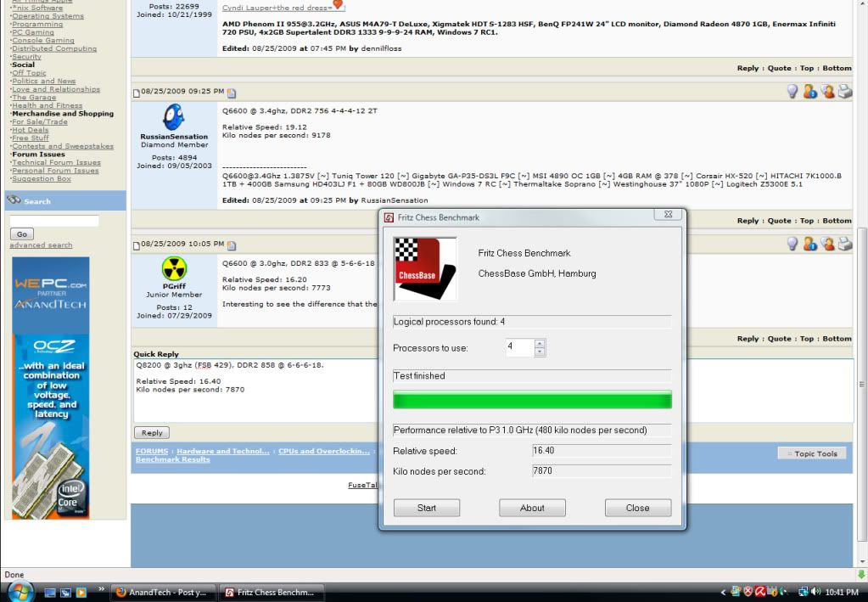Click the Hardware and Technol... breadcrumb link
The image size is (868, 602).
coord(223,451)
